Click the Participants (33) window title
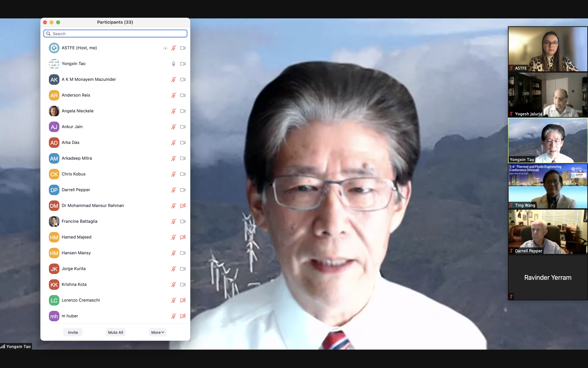This screenshot has width=588, height=368. click(115, 22)
